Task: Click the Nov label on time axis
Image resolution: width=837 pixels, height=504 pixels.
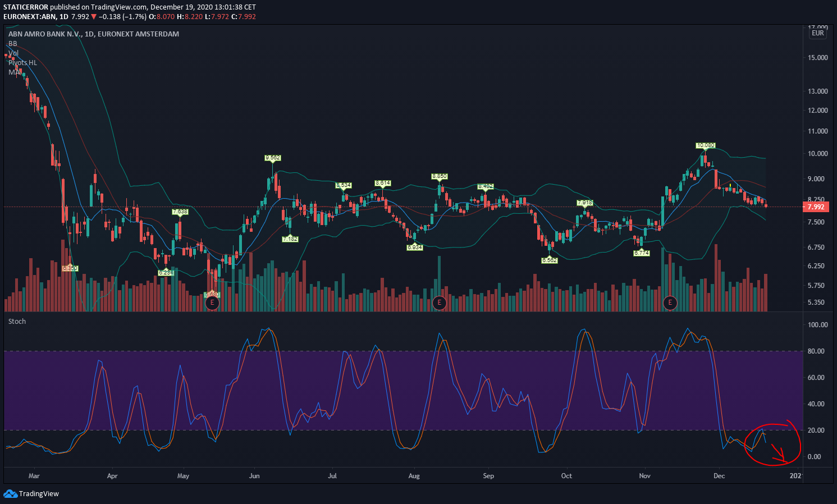Action: 644,476
